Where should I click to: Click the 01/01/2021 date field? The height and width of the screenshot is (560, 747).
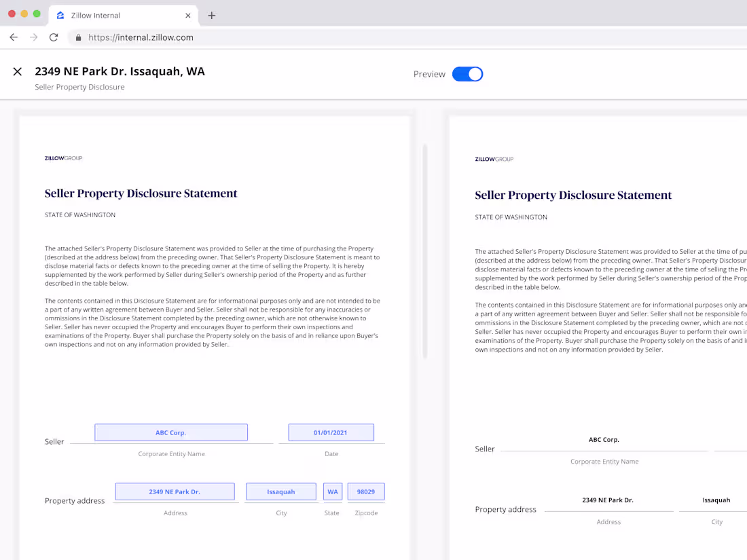331,432
